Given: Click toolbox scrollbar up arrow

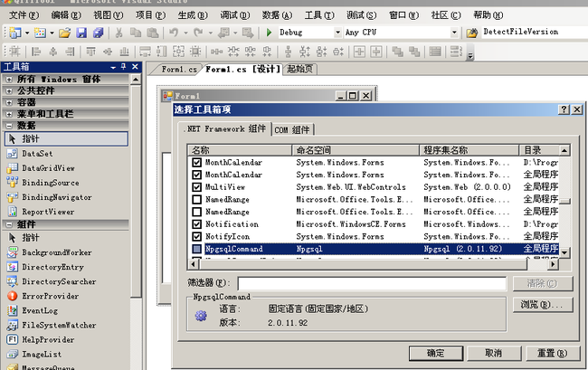Looking at the screenshot, I should [x=136, y=80].
